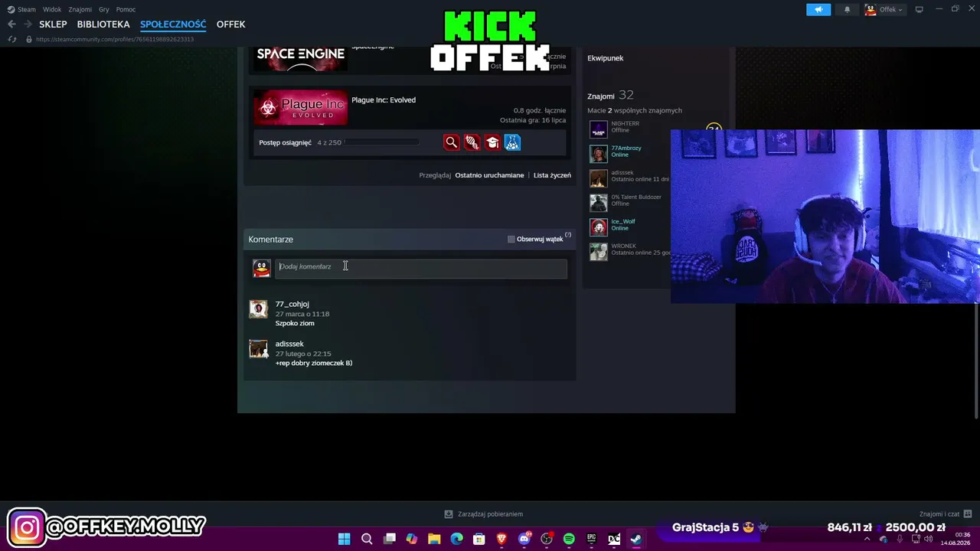Reload the Steam community page
The height and width of the screenshot is (551, 980).
[x=12, y=39]
